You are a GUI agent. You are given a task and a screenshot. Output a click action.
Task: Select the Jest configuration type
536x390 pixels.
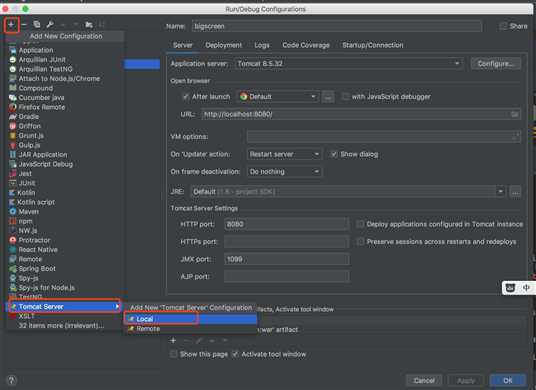coord(25,174)
